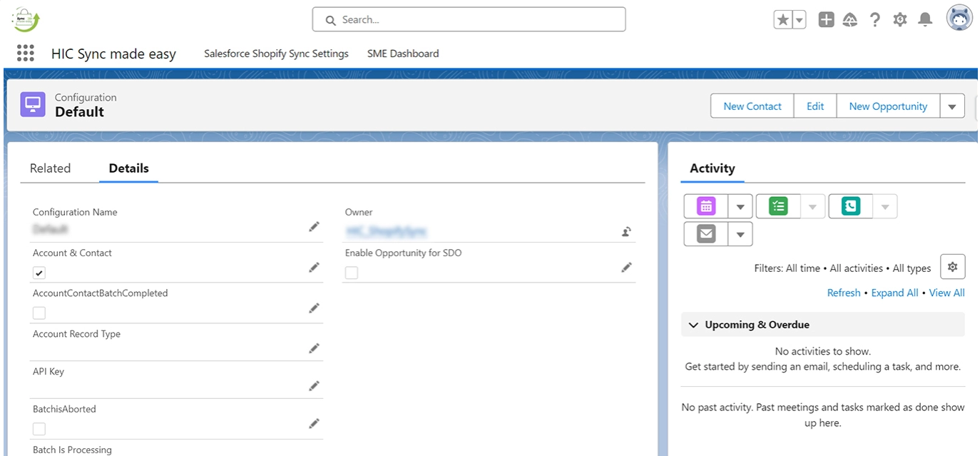Screen dimensions: 980x456
Task: Edit Account Record Type pencil icon
Action: (314, 348)
